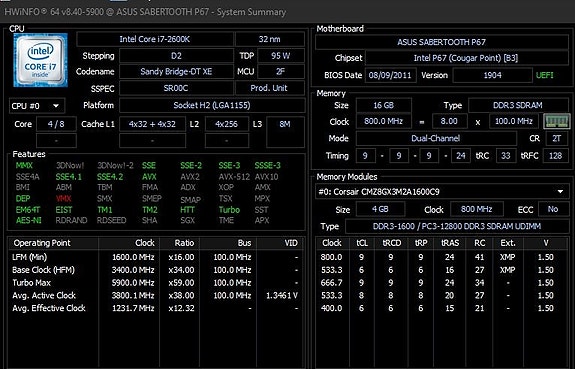The image size is (575, 369).
Task: Click the tRFC value 128
Action: [x=555, y=156]
